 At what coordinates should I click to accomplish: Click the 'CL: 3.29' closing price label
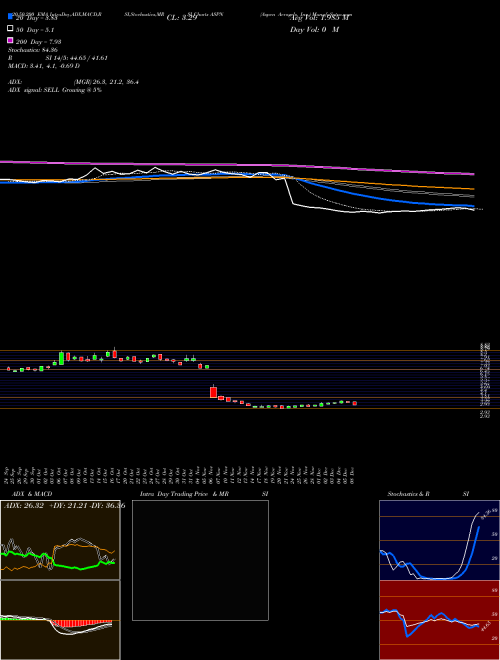tap(182, 18)
